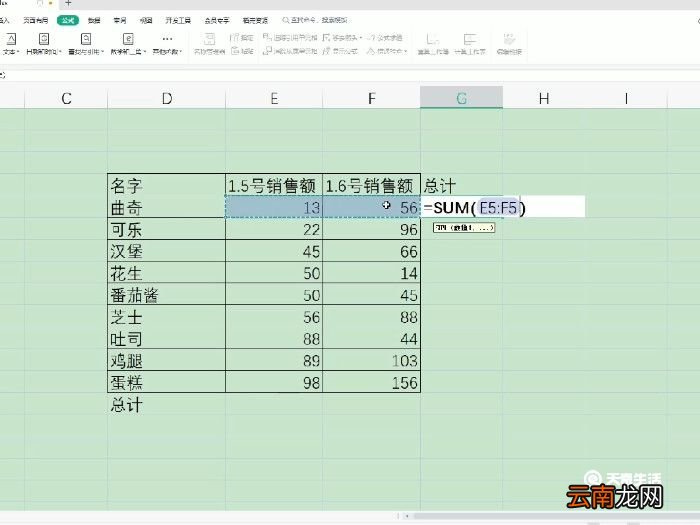
Task: Click Evaluate Formula
Action: (384, 38)
